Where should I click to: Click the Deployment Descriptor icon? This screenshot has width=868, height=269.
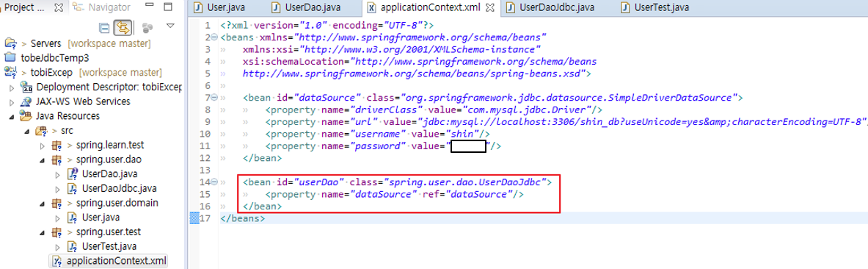pos(26,87)
